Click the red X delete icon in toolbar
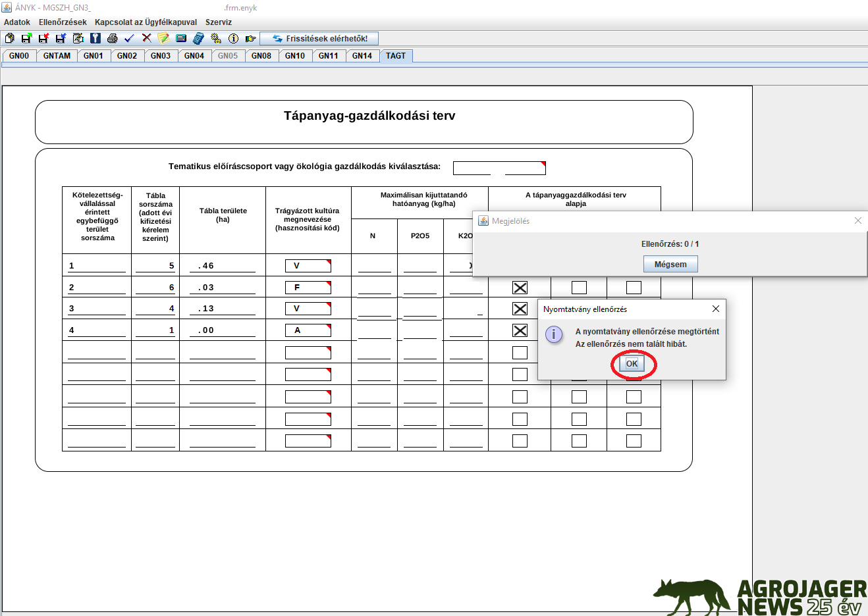This screenshot has width=868, height=616. click(x=146, y=39)
